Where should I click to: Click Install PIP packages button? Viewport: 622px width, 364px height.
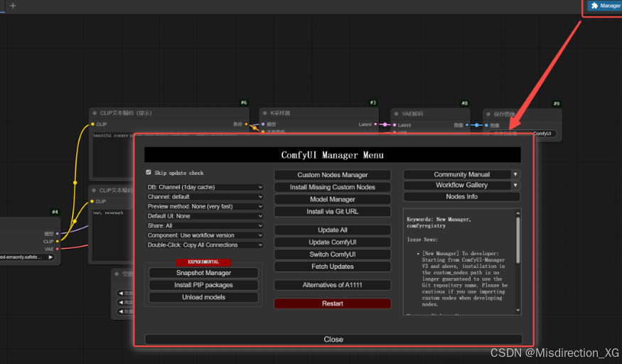[x=203, y=285]
